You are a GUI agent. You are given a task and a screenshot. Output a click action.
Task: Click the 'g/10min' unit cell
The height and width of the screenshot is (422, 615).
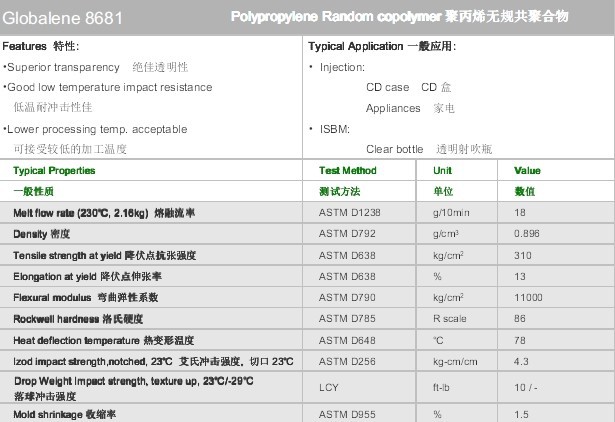tap(451, 213)
